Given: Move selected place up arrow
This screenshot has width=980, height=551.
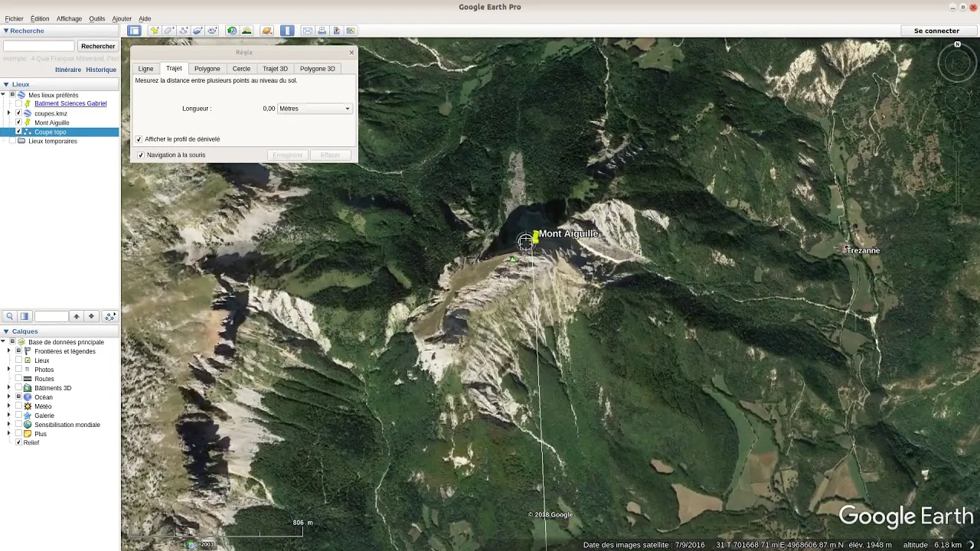Looking at the screenshot, I should pos(76,316).
